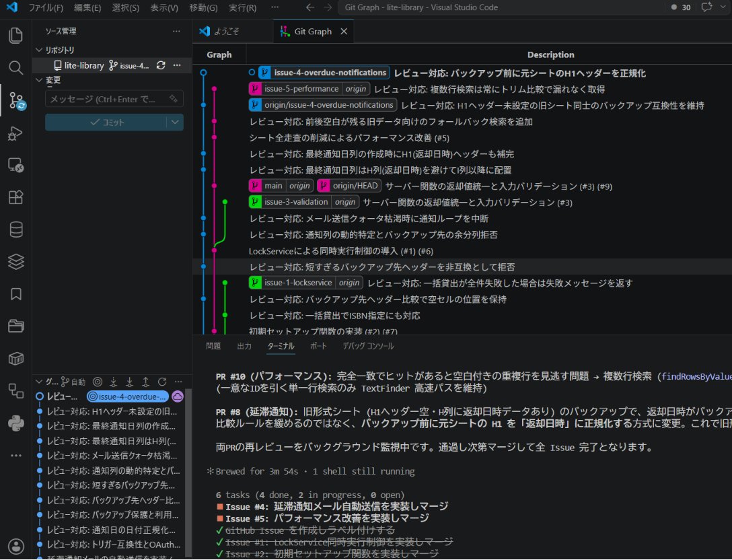Collapse the リポジトリ section
Image resolution: width=732 pixels, height=560 pixels.
[x=39, y=50]
